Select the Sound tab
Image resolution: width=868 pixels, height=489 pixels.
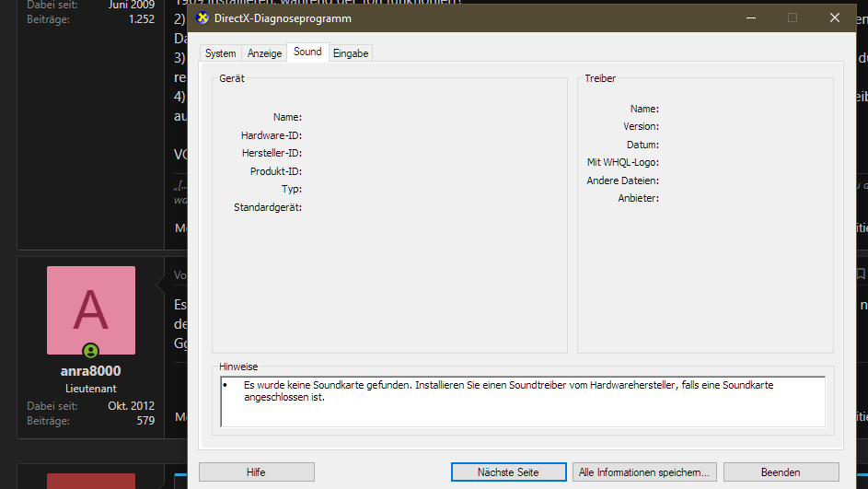point(307,52)
